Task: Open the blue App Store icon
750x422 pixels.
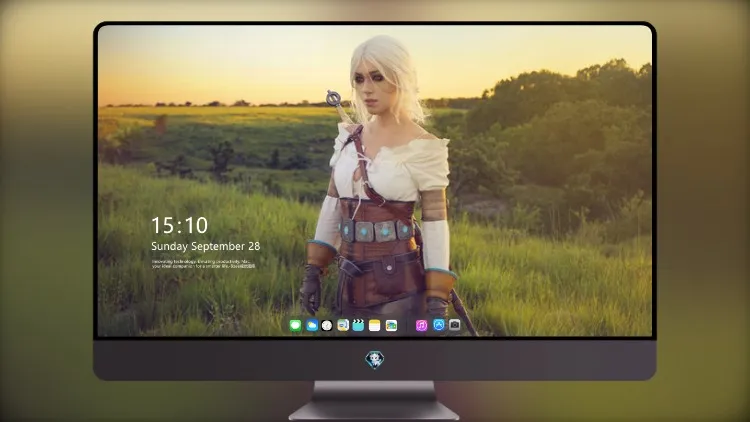Action: pyautogui.click(x=439, y=325)
